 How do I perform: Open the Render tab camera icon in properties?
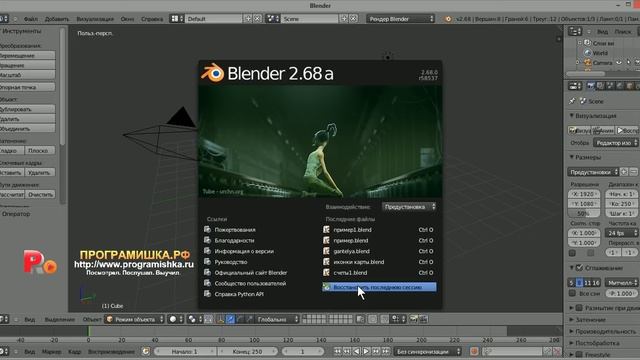pyautogui.click(x=590, y=86)
